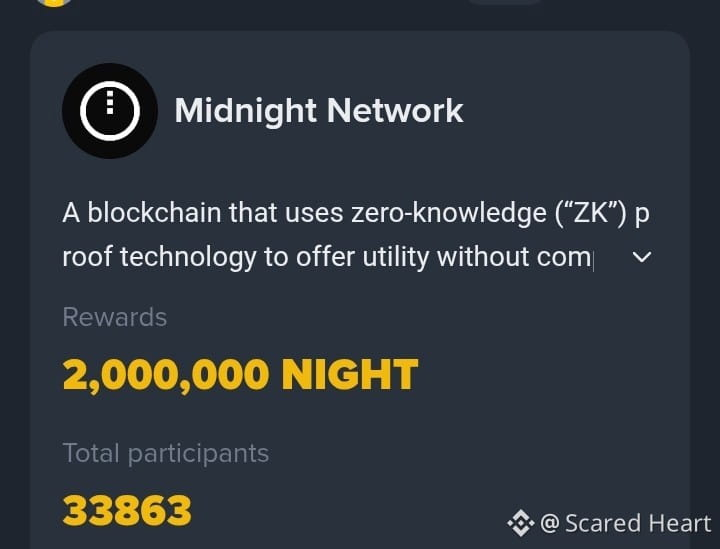
Task: Click the @ Scared Heart username
Action: (626, 523)
